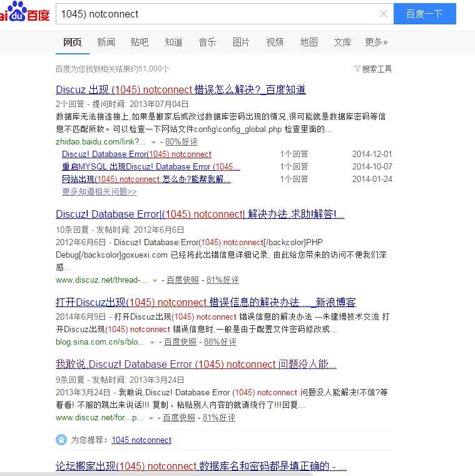
Task: Click 81%好评 under the discuz.net/thread result
Action: (x=223, y=280)
